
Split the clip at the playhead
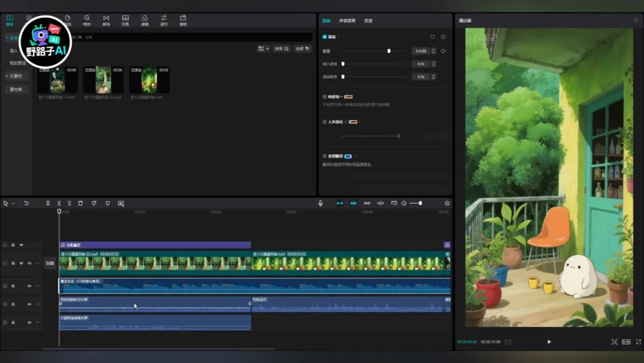click(48, 203)
